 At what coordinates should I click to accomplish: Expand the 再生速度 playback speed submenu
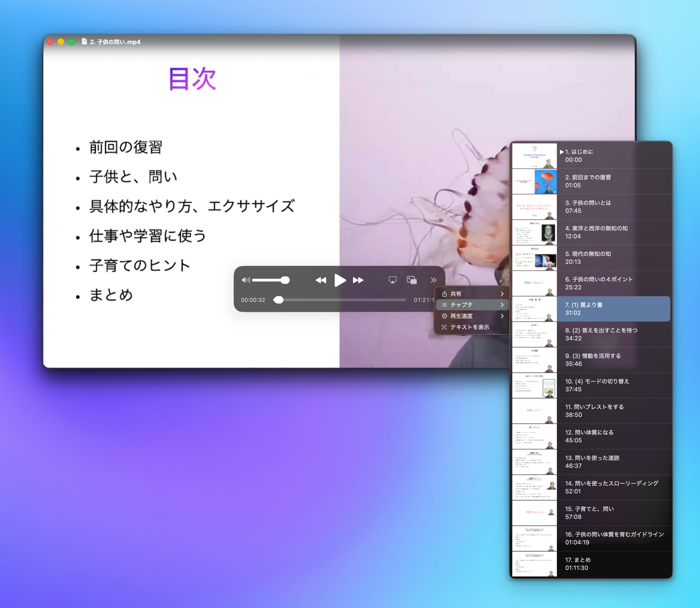(472, 316)
